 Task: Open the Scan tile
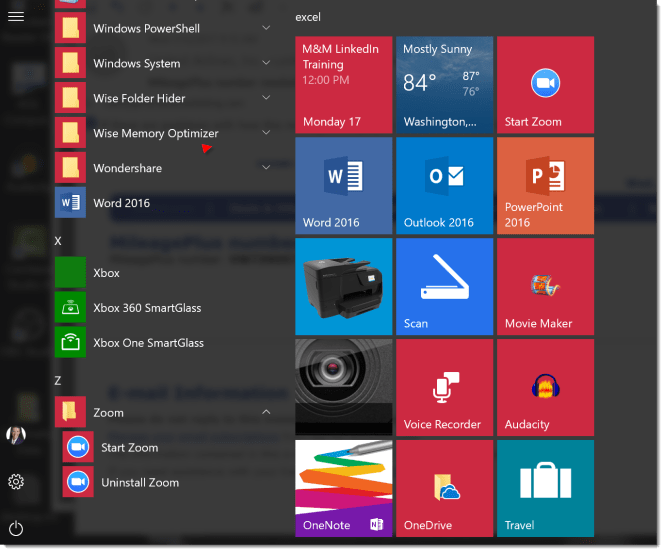445,287
